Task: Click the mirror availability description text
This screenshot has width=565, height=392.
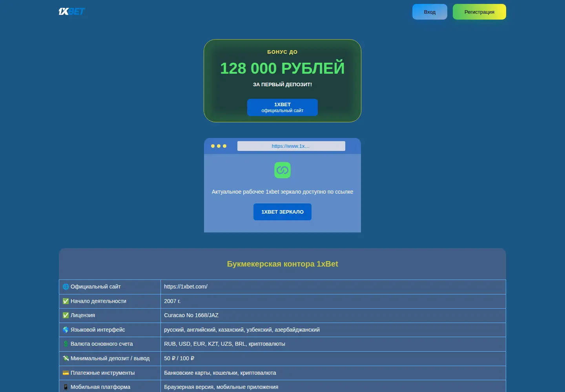Action: click(282, 192)
